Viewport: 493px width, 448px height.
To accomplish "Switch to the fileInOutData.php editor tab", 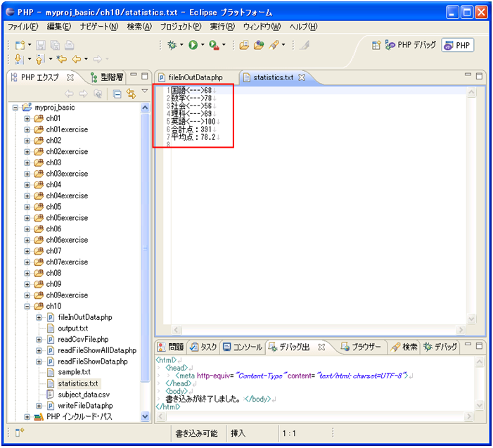I will [x=194, y=77].
